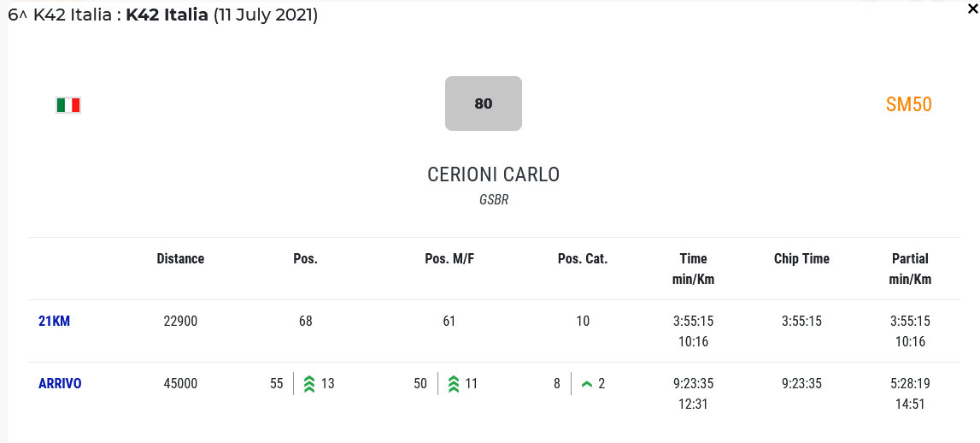The height and width of the screenshot is (443, 980).
Task: Click the runner name CERIONI CARLO
Action: (x=493, y=175)
